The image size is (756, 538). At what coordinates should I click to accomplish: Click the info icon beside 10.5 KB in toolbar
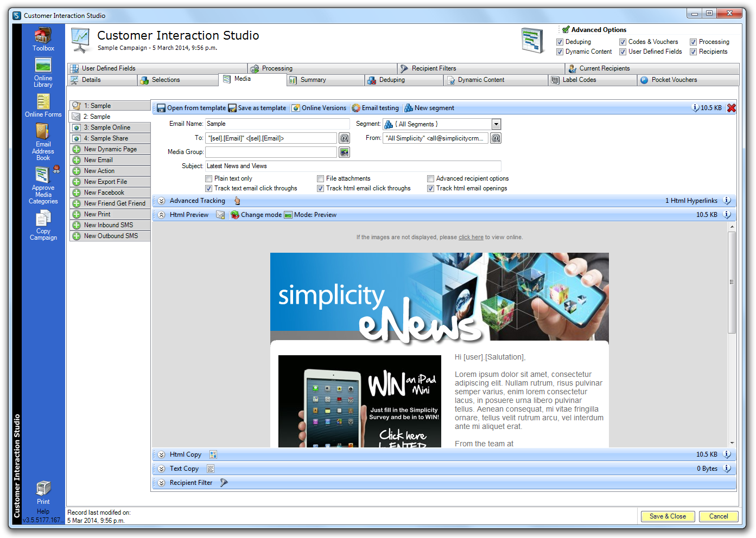(x=696, y=108)
